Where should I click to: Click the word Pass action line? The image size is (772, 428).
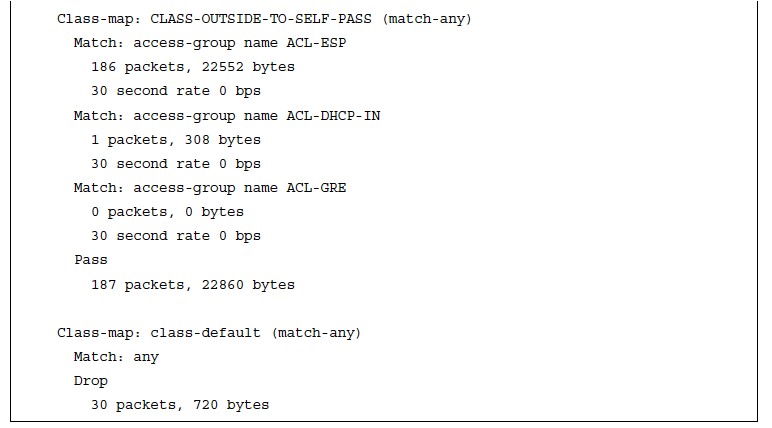point(91,260)
